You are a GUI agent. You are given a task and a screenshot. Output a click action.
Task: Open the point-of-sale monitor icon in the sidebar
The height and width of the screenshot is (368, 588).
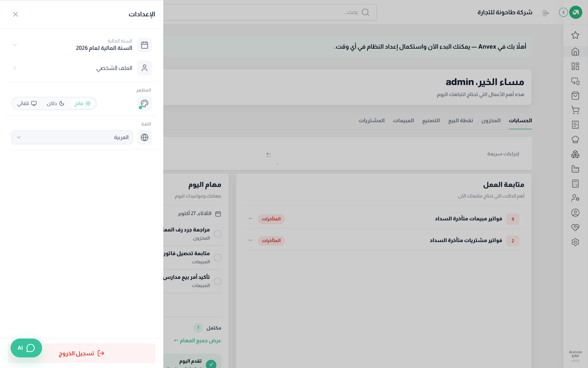(575, 81)
